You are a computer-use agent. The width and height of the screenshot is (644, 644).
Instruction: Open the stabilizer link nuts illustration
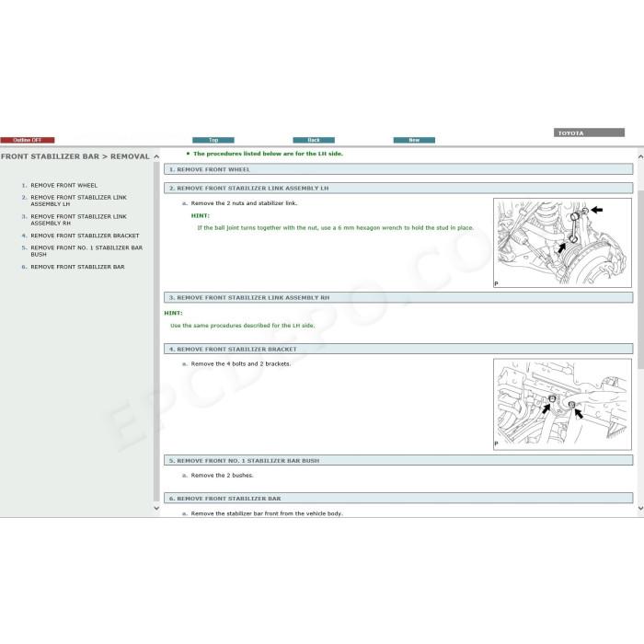click(x=562, y=243)
